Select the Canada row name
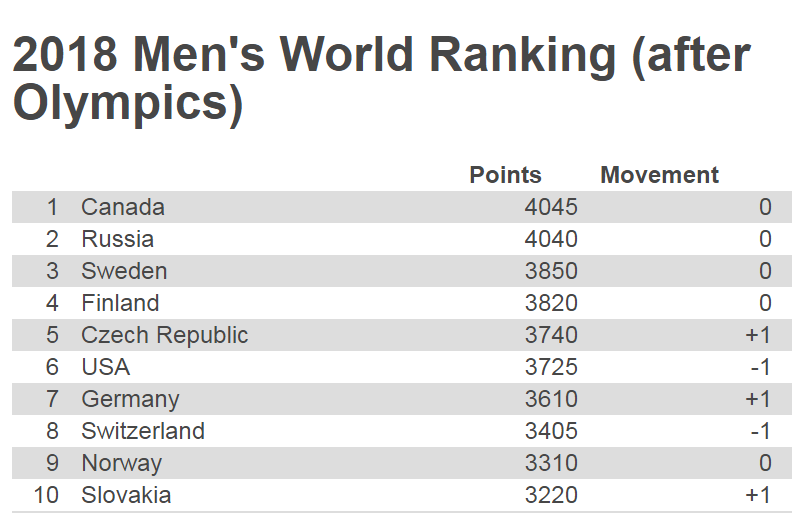This screenshot has width=800, height=513. pyautogui.click(x=123, y=207)
